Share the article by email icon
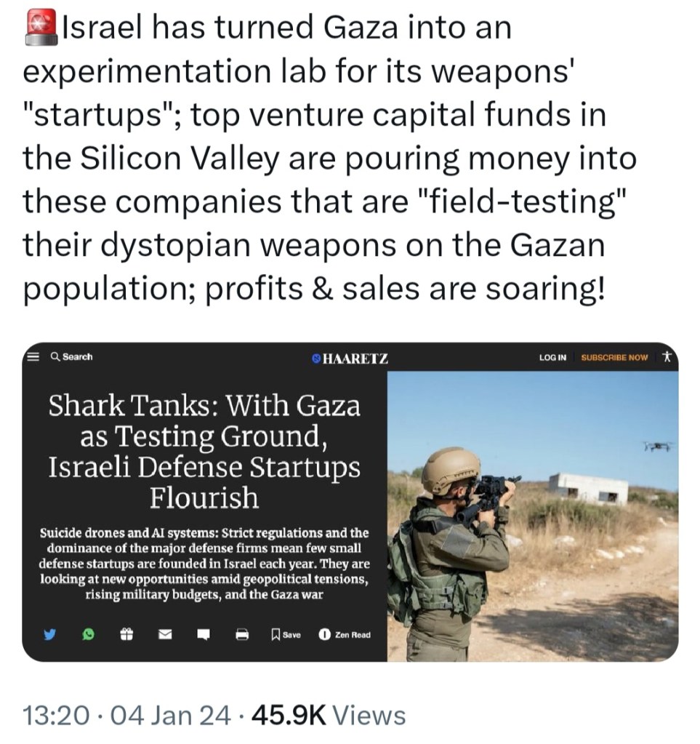The image size is (700, 744). click(166, 635)
